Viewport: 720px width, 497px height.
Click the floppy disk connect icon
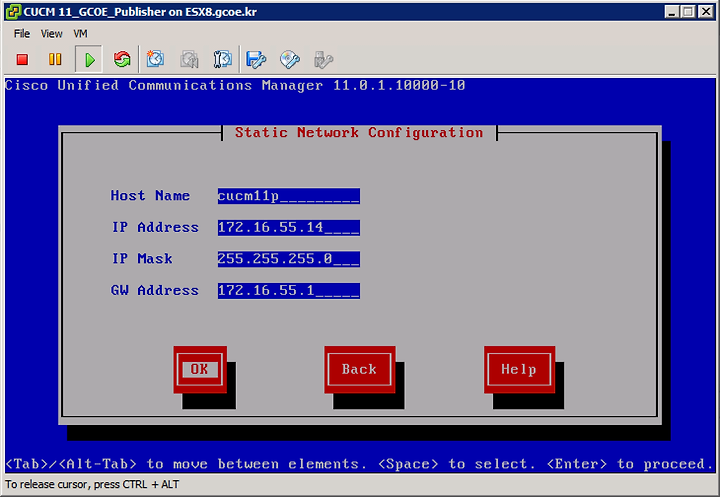click(x=256, y=59)
